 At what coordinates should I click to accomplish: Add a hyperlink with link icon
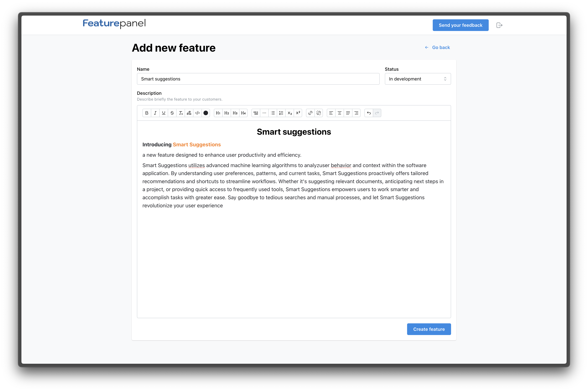pyautogui.click(x=310, y=113)
